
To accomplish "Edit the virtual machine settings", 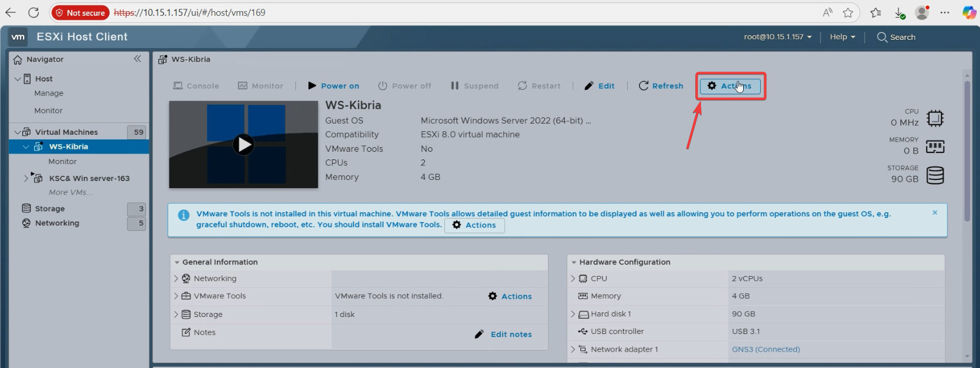I will pos(600,86).
